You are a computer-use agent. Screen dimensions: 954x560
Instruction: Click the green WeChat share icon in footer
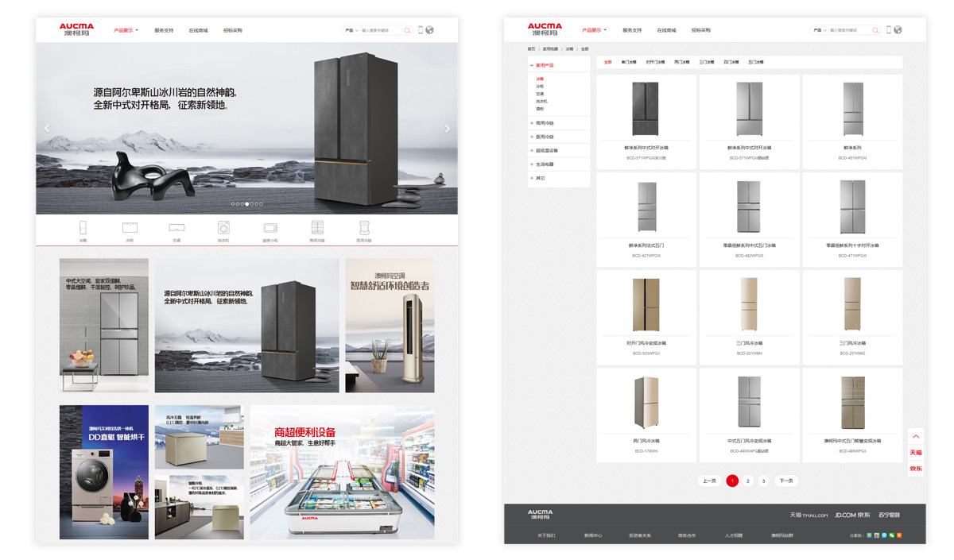pyautogui.click(x=892, y=535)
